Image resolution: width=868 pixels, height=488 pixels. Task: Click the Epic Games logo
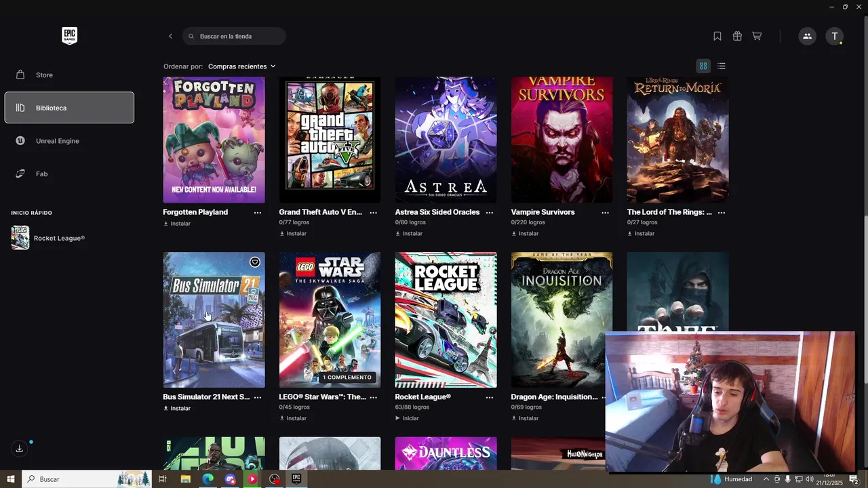pos(69,36)
